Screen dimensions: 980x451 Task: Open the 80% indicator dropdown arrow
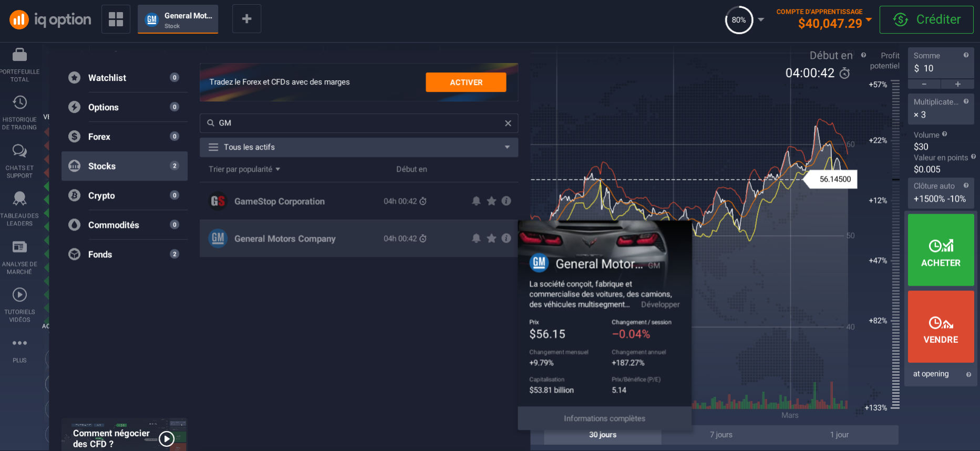click(x=761, y=20)
